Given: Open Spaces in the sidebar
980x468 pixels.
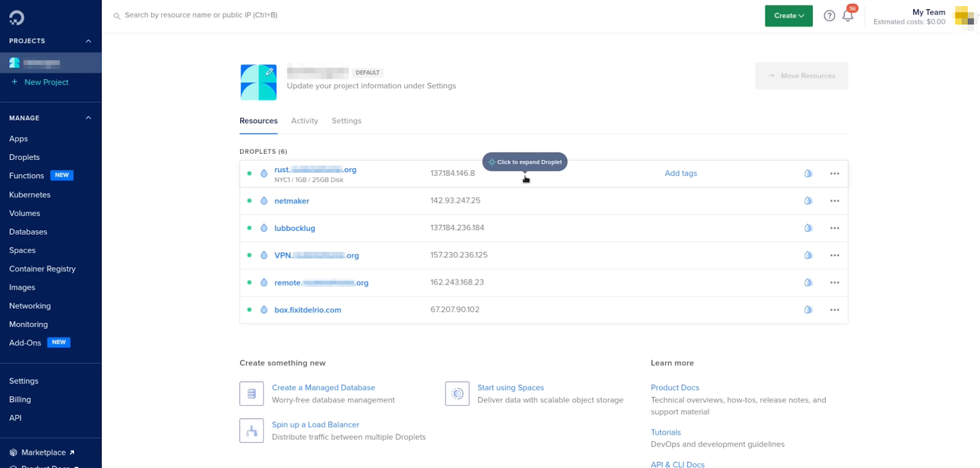Looking at the screenshot, I should [x=22, y=251].
